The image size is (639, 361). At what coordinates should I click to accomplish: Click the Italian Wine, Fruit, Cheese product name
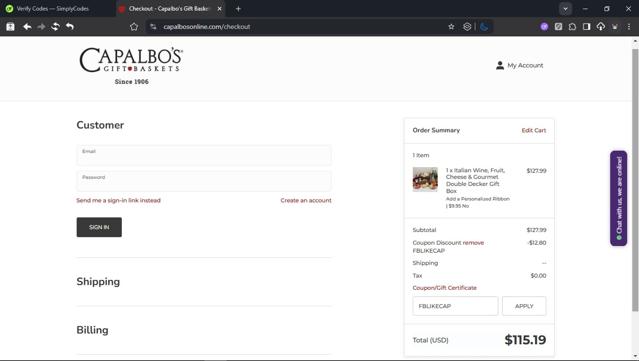[x=475, y=180]
